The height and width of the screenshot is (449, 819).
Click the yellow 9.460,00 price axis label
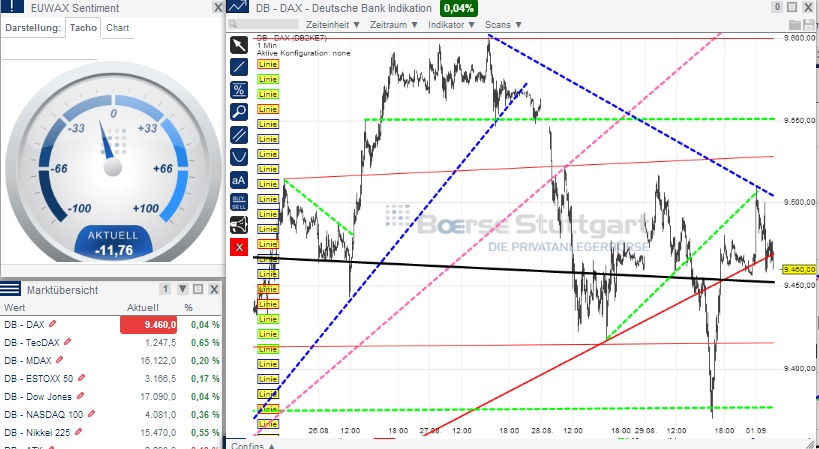pos(800,269)
